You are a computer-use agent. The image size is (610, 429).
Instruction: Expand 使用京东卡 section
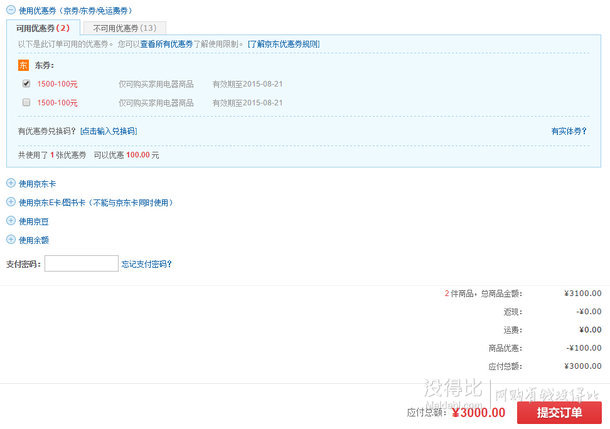(x=11, y=183)
